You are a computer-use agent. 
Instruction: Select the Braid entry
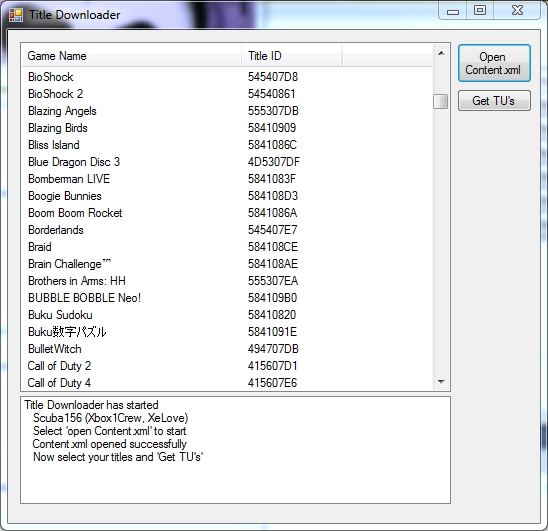point(227,247)
